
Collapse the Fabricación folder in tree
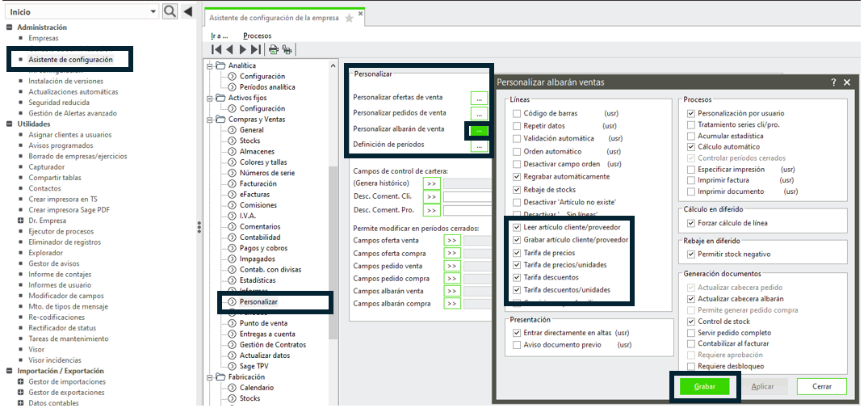point(209,377)
